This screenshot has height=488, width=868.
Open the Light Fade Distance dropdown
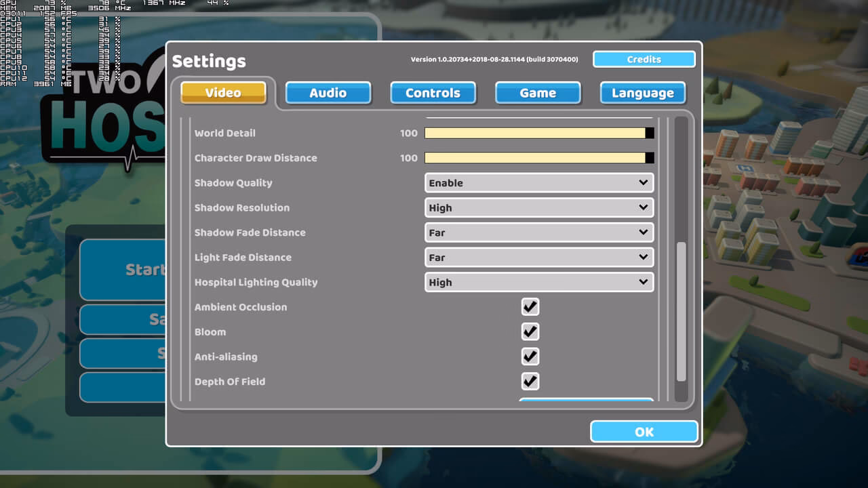[538, 257]
